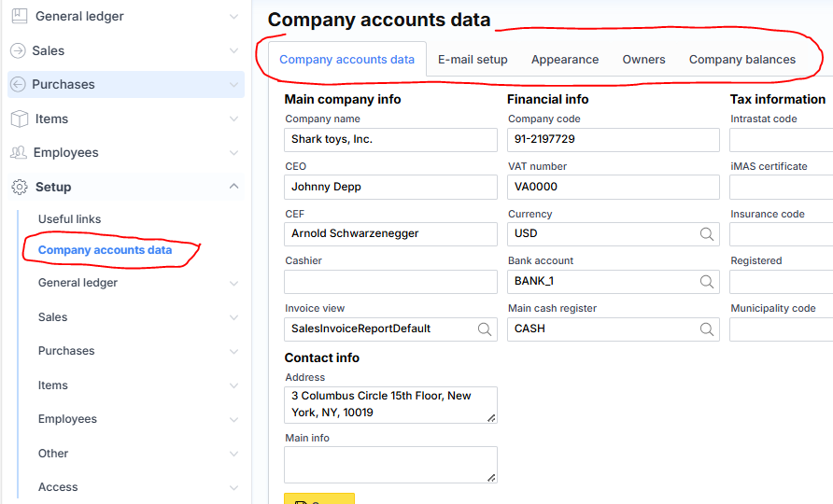Click into the Company name field
This screenshot has width=833, height=504.
[390, 140]
